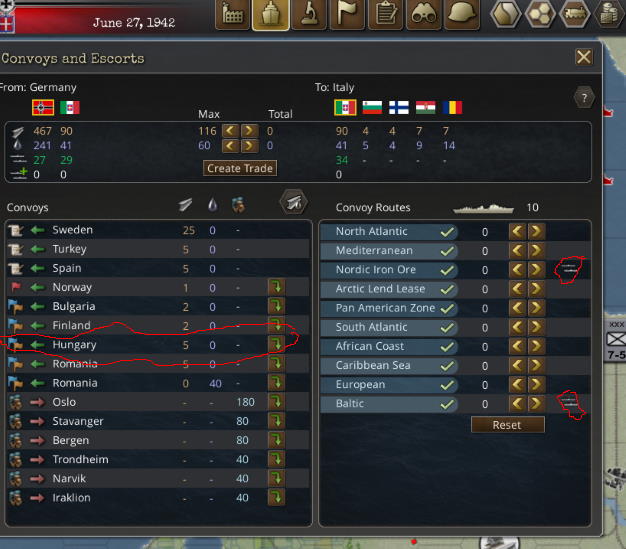
Task: Select the Hungary convoy row
Action: [x=158, y=345]
